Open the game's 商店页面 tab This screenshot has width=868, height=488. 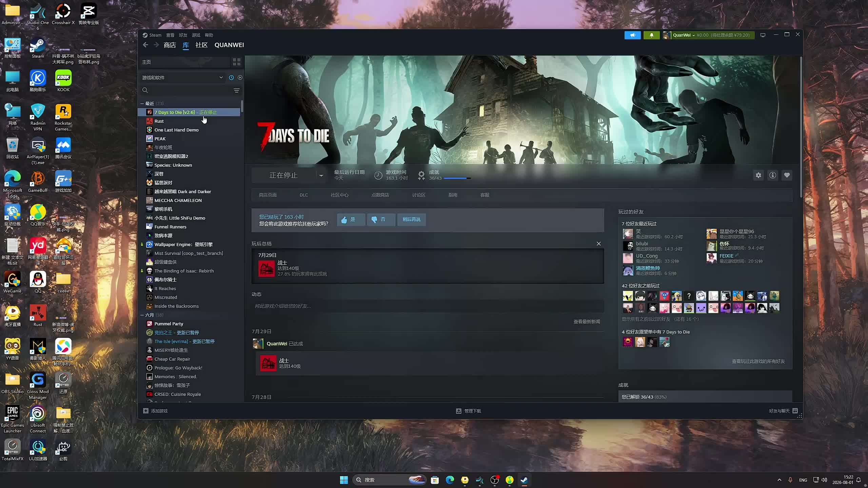[x=268, y=195]
